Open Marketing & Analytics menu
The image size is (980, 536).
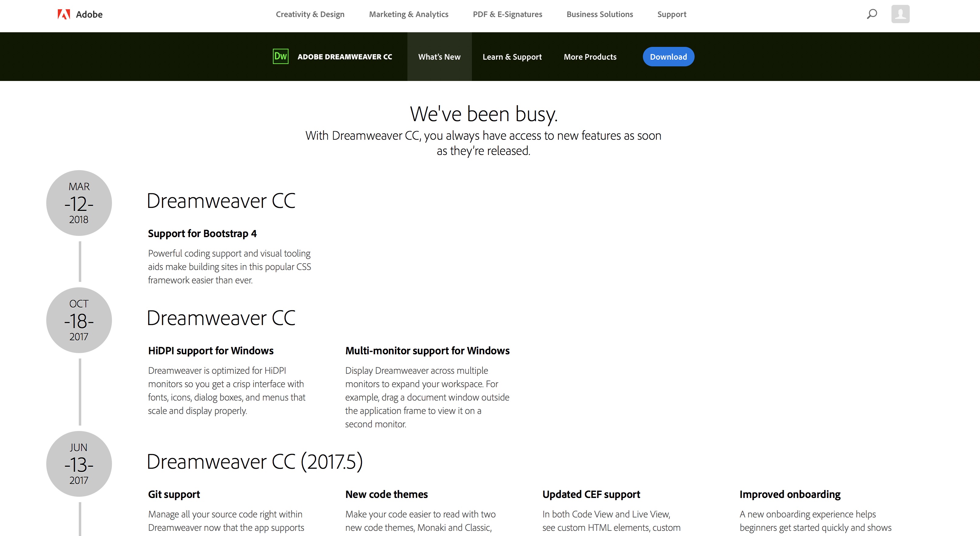pos(409,15)
